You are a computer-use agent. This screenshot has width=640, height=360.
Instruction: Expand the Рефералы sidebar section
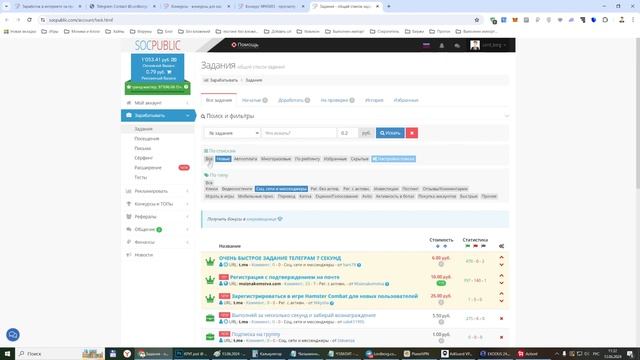pos(158,217)
